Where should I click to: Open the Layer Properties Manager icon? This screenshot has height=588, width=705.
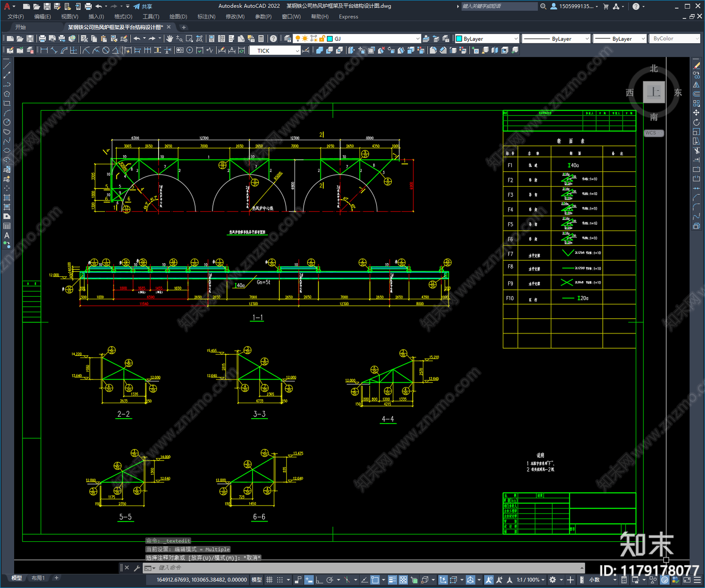(288, 39)
